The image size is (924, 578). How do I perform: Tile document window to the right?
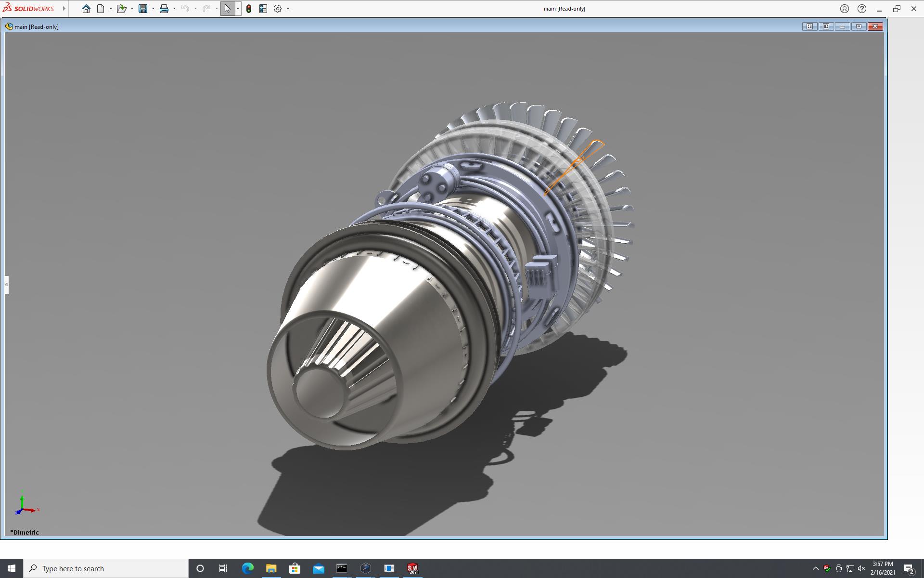pyautogui.click(x=826, y=26)
